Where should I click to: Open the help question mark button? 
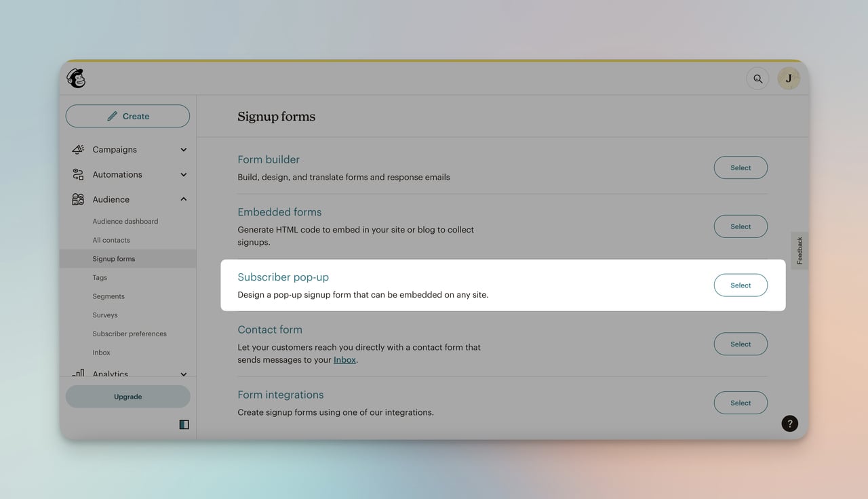click(789, 424)
